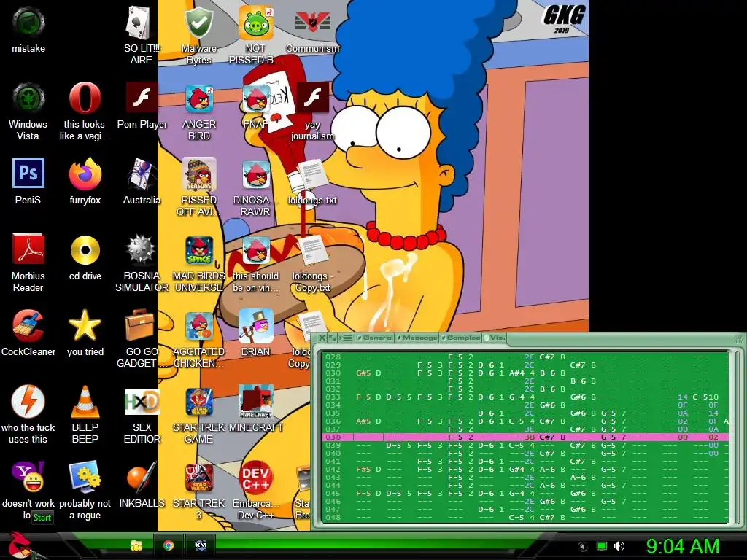This screenshot has width=747, height=560.
Task: Click the tracker window resize arrows icon
Action: (333, 338)
